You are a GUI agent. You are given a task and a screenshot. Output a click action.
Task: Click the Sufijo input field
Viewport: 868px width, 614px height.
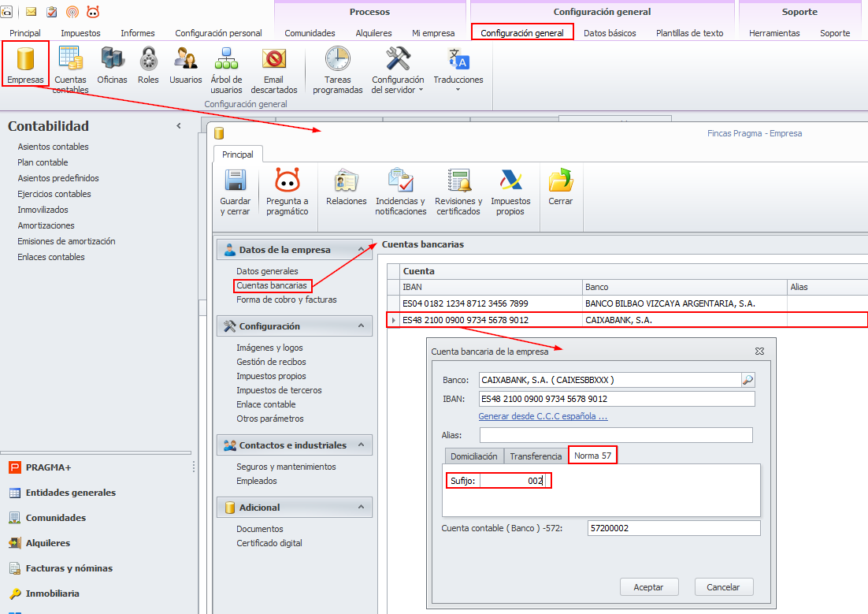click(x=513, y=481)
